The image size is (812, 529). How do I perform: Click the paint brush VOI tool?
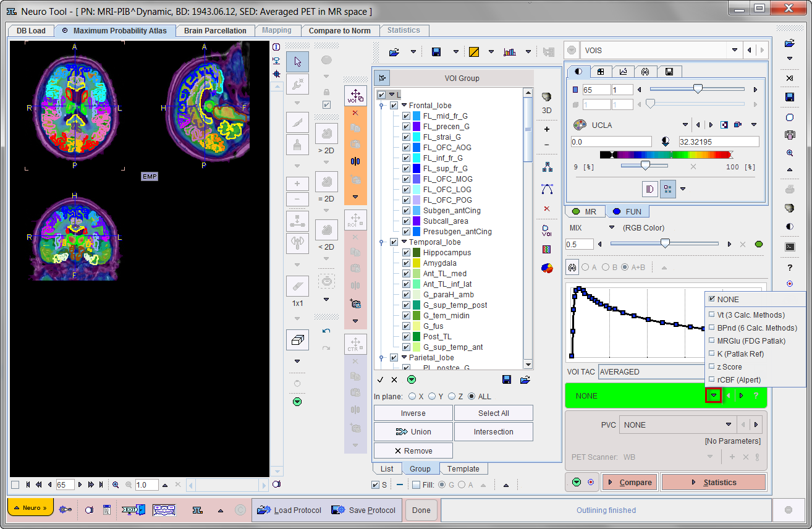[x=298, y=145]
